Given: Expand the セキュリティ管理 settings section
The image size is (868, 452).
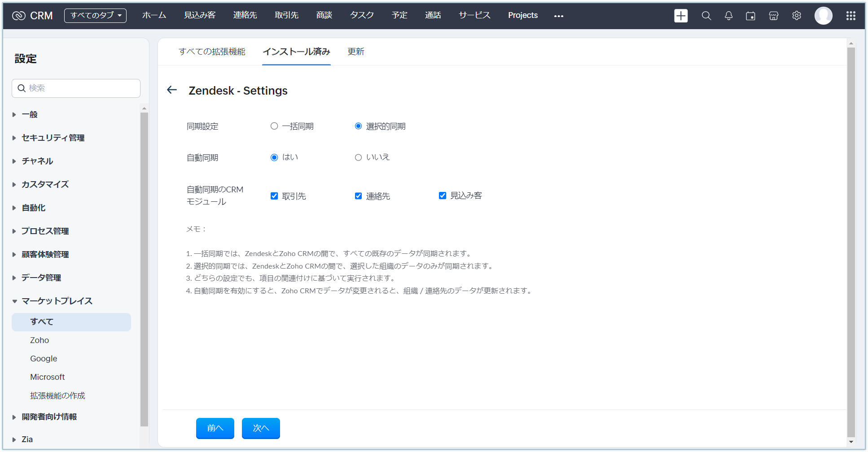Looking at the screenshot, I should [53, 138].
